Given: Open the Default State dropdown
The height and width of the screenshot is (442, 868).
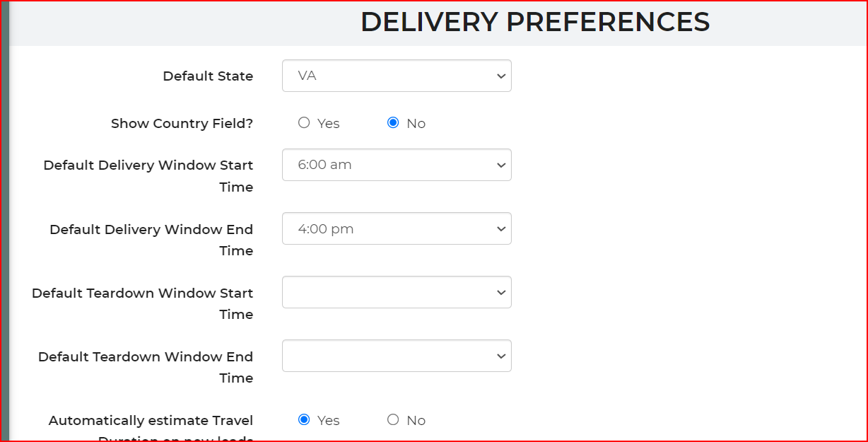Looking at the screenshot, I should point(396,76).
